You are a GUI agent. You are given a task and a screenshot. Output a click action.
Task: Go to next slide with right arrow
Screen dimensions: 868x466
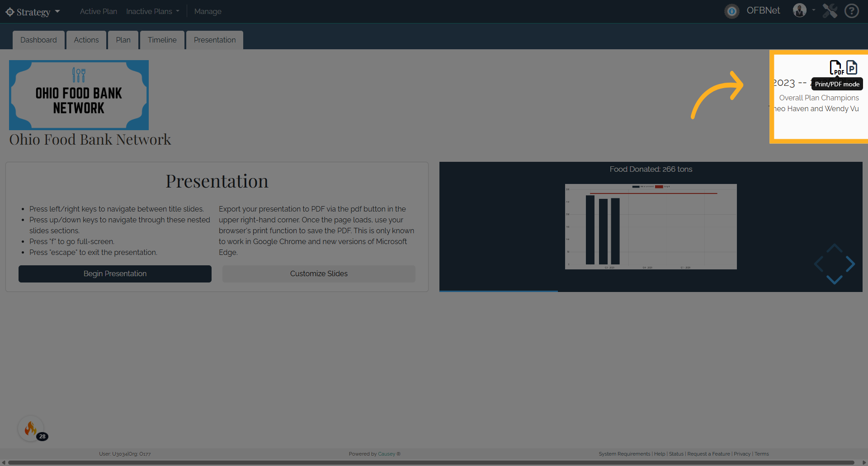(850, 264)
